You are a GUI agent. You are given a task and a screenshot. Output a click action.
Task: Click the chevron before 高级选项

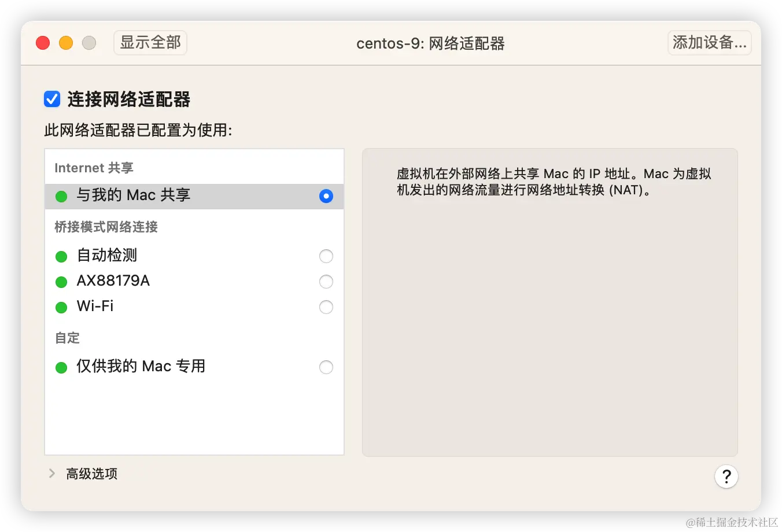52,474
